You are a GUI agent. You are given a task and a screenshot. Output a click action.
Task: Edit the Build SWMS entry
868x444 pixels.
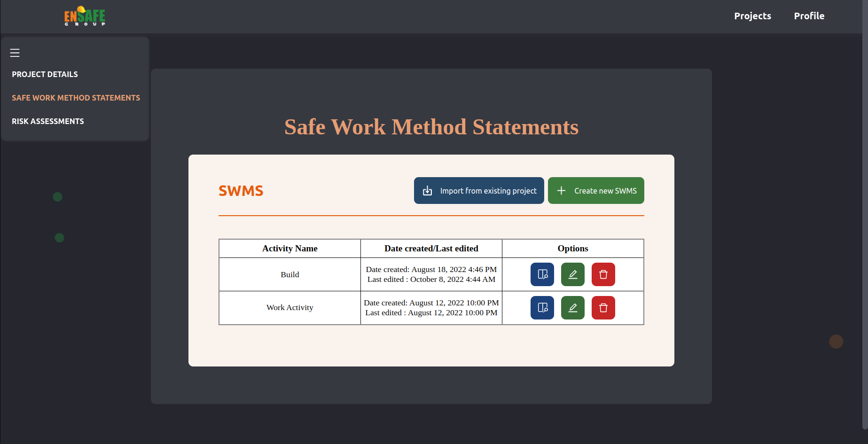573,274
